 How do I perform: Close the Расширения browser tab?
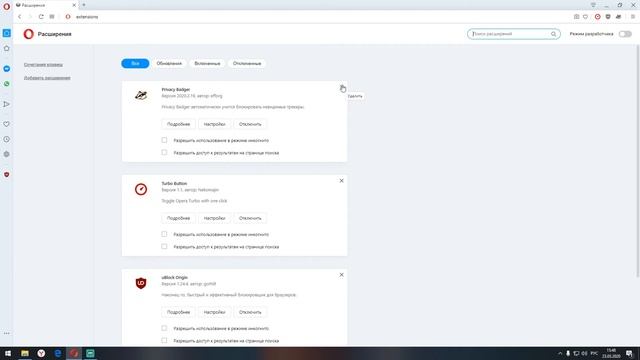(x=74, y=5)
